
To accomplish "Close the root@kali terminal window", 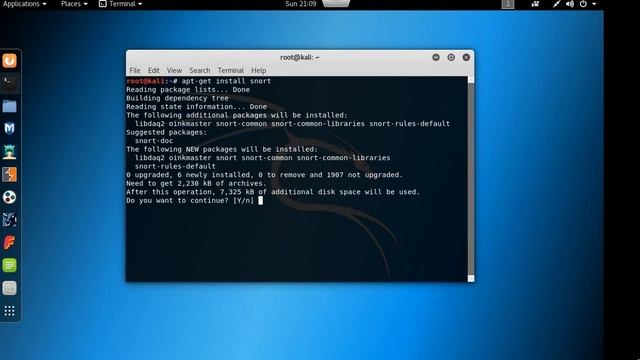I will click(x=466, y=58).
